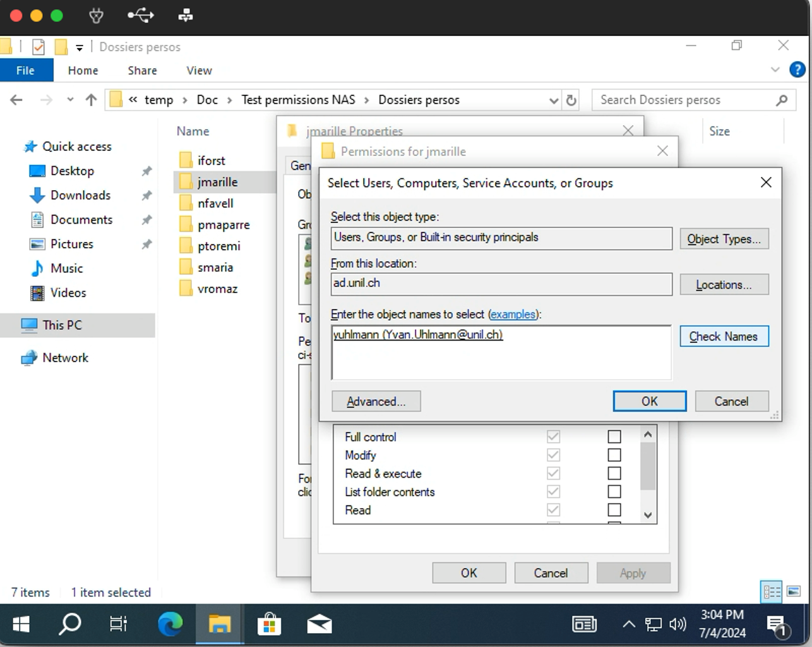Cancel the Select Users dialog
The width and height of the screenshot is (812, 647).
pos(731,401)
